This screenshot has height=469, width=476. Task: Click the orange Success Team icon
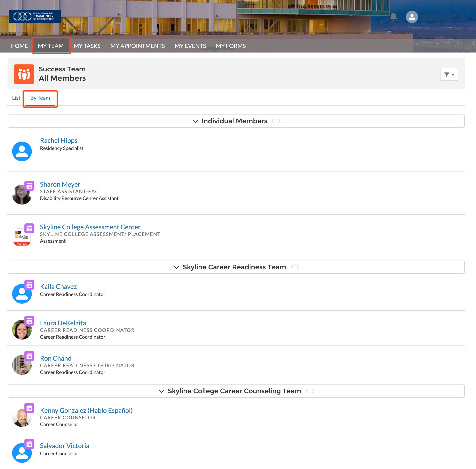click(x=24, y=74)
